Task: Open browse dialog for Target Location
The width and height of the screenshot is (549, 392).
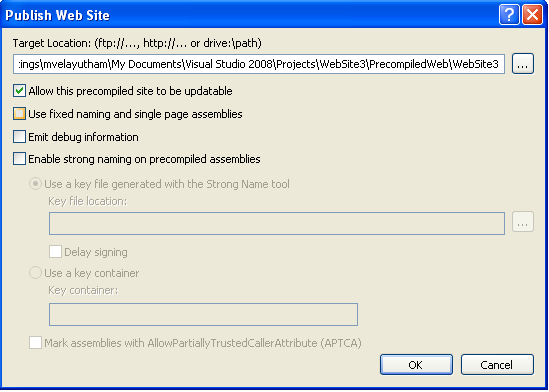Action: click(x=523, y=64)
